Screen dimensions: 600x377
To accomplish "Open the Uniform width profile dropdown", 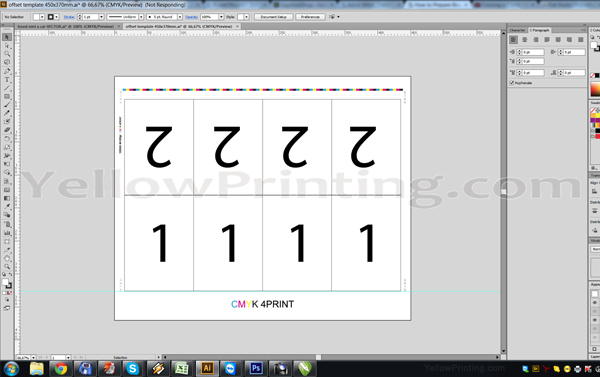I will pos(141,17).
